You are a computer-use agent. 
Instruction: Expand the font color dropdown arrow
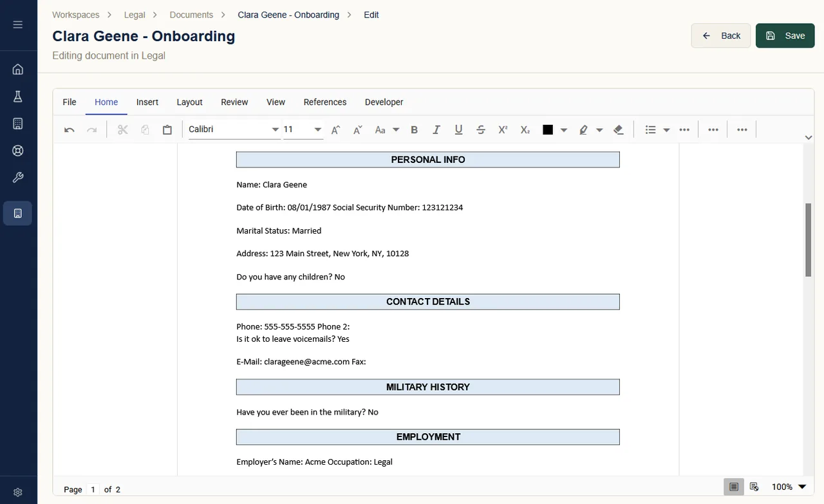(564, 130)
